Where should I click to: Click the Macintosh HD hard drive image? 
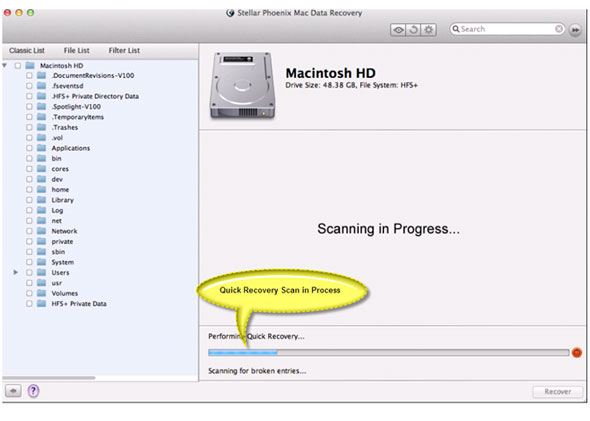point(242,86)
